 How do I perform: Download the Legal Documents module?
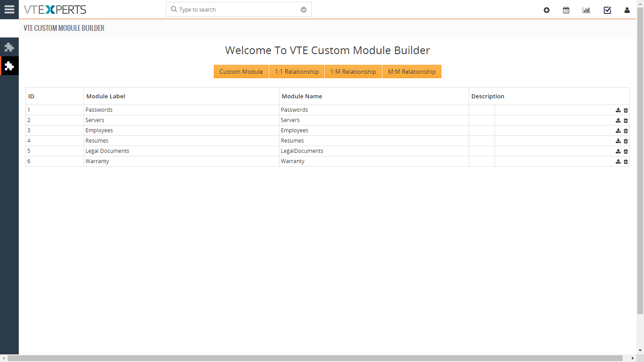618,151
